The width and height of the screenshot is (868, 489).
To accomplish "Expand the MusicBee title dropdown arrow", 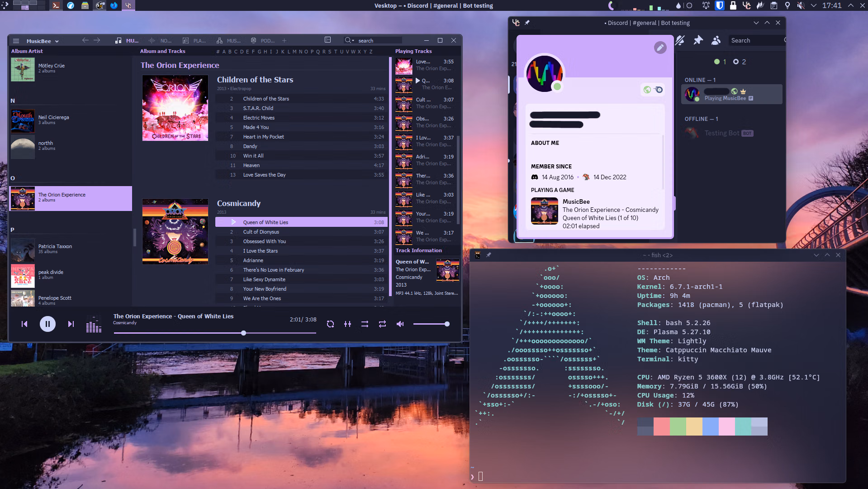I will 57,41.
